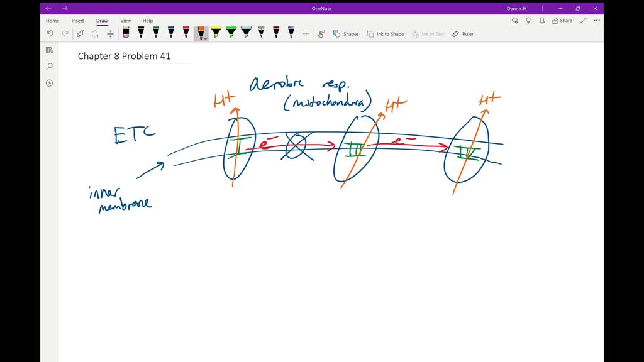Select the yellow highlighter

coord(216,32)
